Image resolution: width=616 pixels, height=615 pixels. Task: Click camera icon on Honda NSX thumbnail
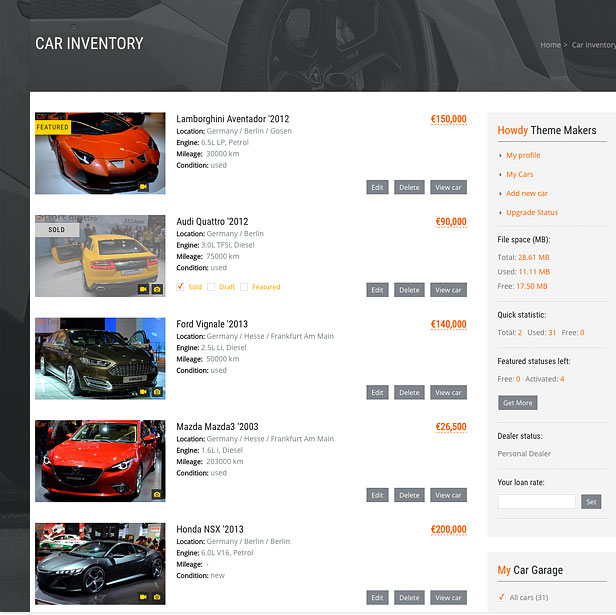click(x=156, y=597)
